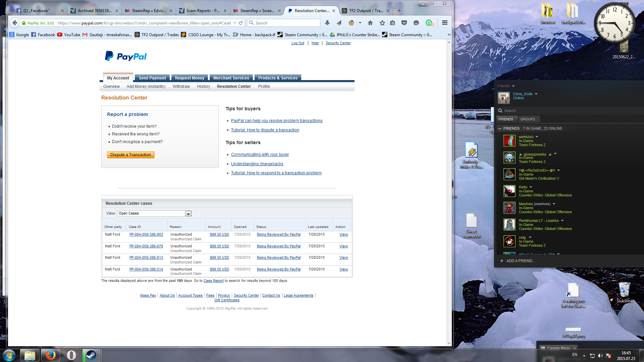Open the GROUPS tab in Steam friends

coord(528,119)
